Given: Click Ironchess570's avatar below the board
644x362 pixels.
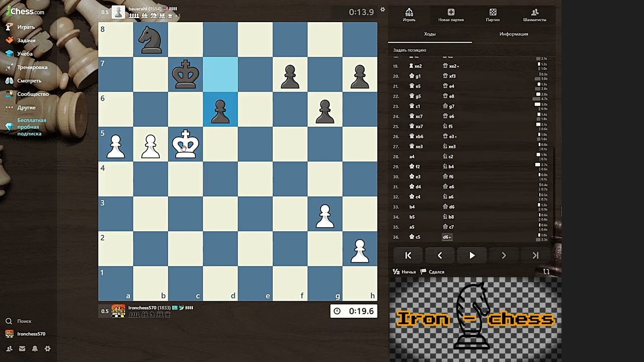Looking at the screenshot, I should click(118, 311).
